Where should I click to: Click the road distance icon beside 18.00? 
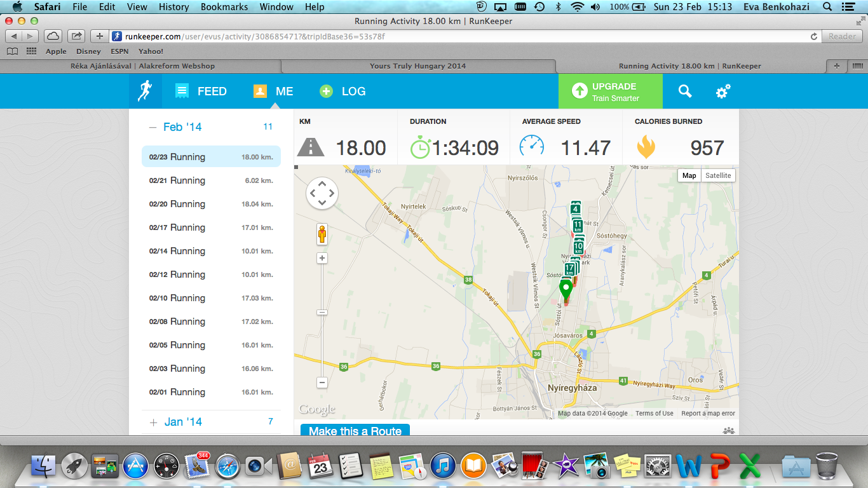point(311,147)
